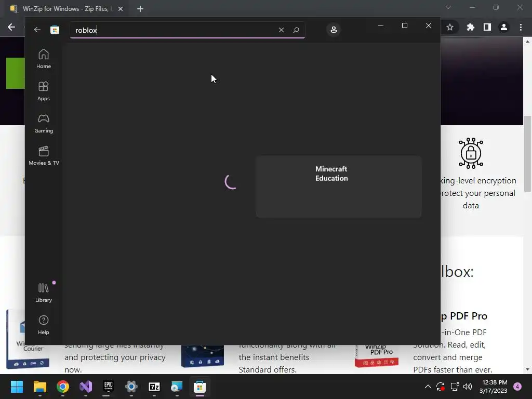
Task: Go back in Chrome browser
Action: 11,27
